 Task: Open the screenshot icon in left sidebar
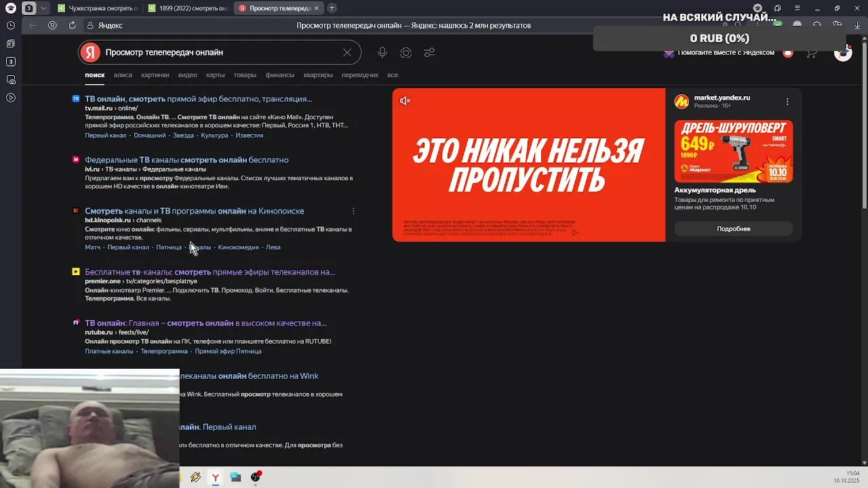point(11,80)
